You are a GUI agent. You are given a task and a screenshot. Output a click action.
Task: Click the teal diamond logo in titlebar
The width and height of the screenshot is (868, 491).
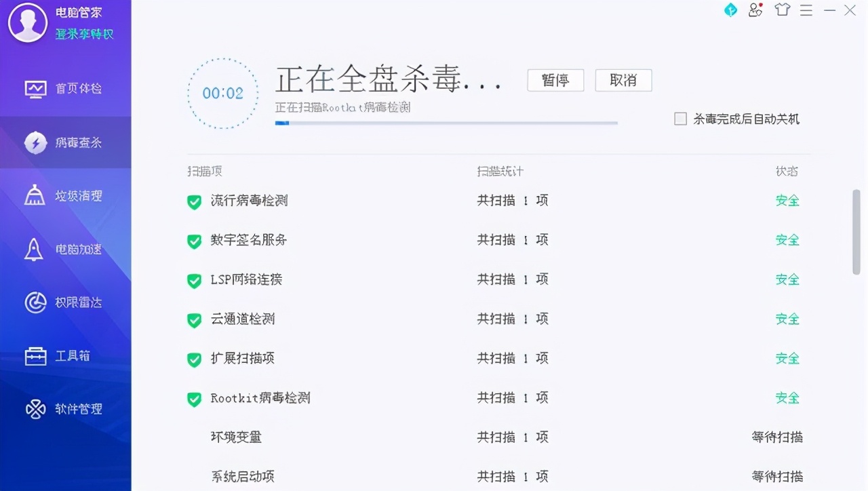coord(730,11)
